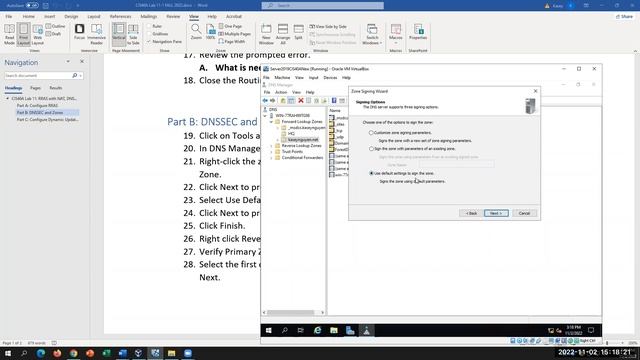Collapse the Word ribbon
This screenshot has height=360, width=640.
(x=635, y=51)
